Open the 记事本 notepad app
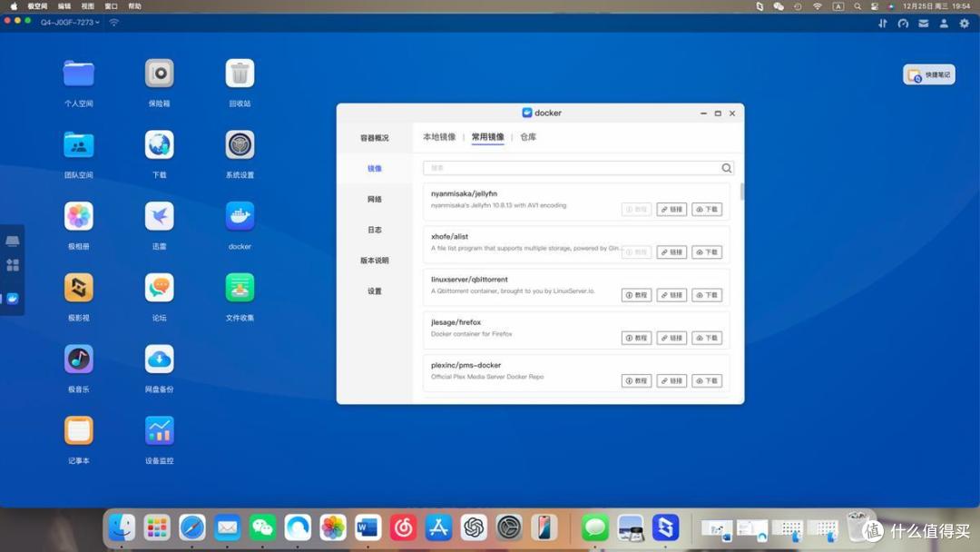 click(79, 430)
